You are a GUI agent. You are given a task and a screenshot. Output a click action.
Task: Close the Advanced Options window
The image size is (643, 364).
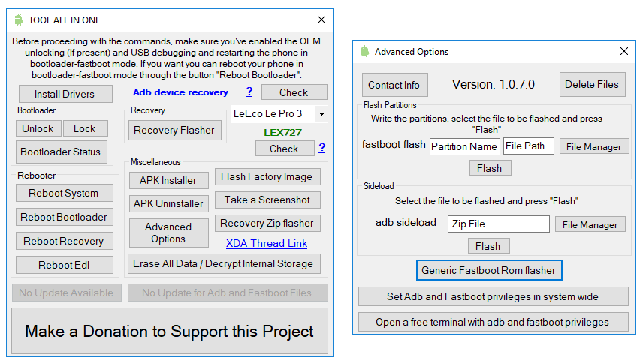623,51
